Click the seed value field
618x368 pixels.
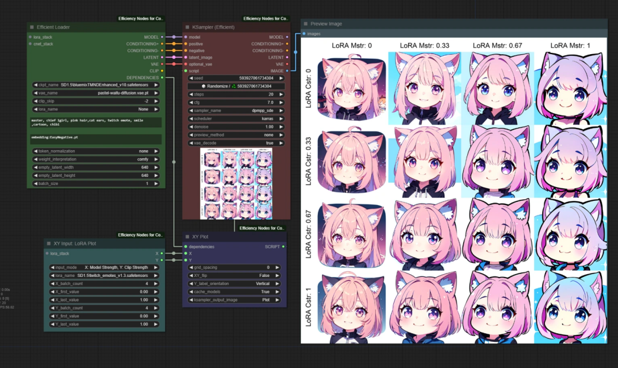[x=236, y=78]
